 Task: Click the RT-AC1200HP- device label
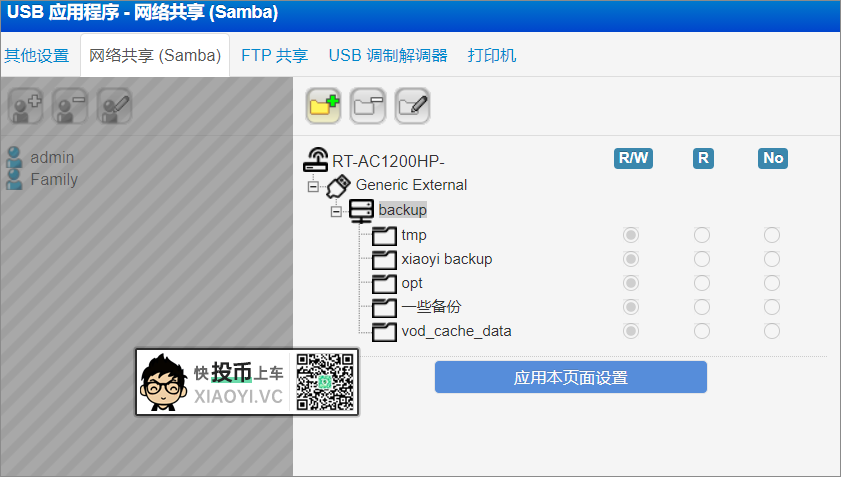point(388,161)
